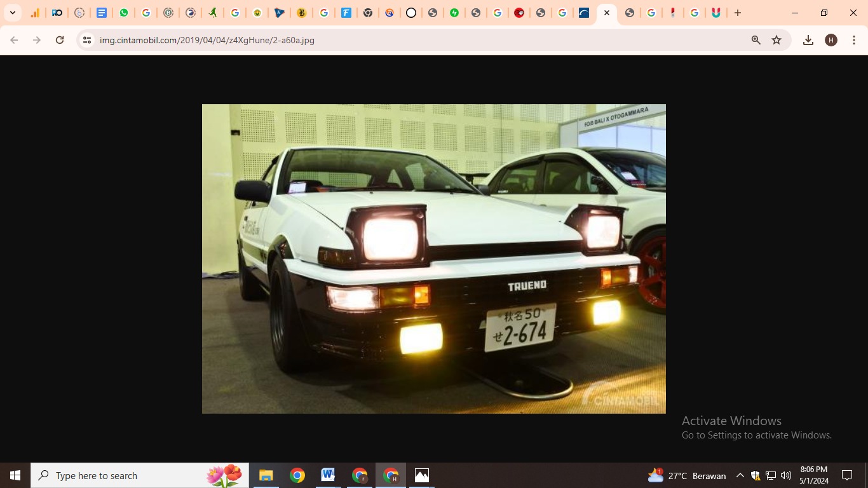Switch to the orange bar chart analytics tab
Viewport: 868px width, 488px height.
tap(35, 13)
